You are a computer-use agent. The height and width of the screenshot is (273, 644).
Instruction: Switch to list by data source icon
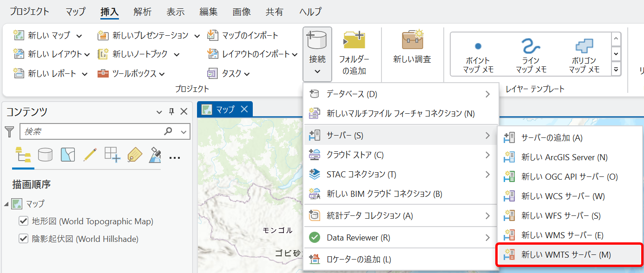[x=45, y=155]
